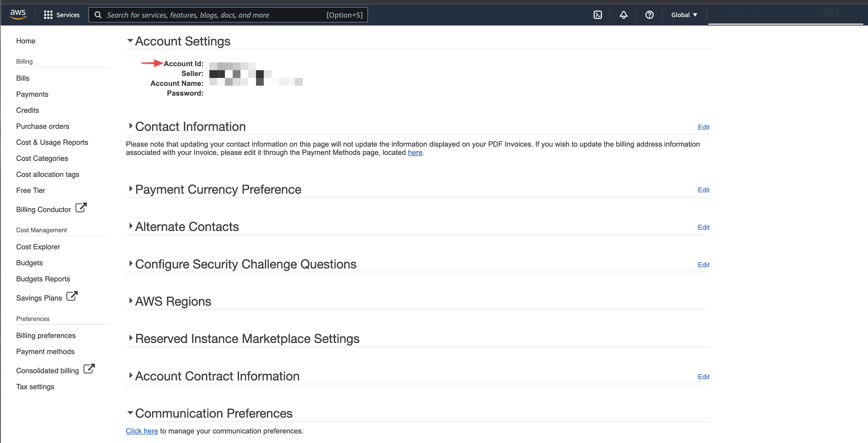Open Savings Plans link text
The height and width of the screenshot is (443, 868).
pos(39,298)
